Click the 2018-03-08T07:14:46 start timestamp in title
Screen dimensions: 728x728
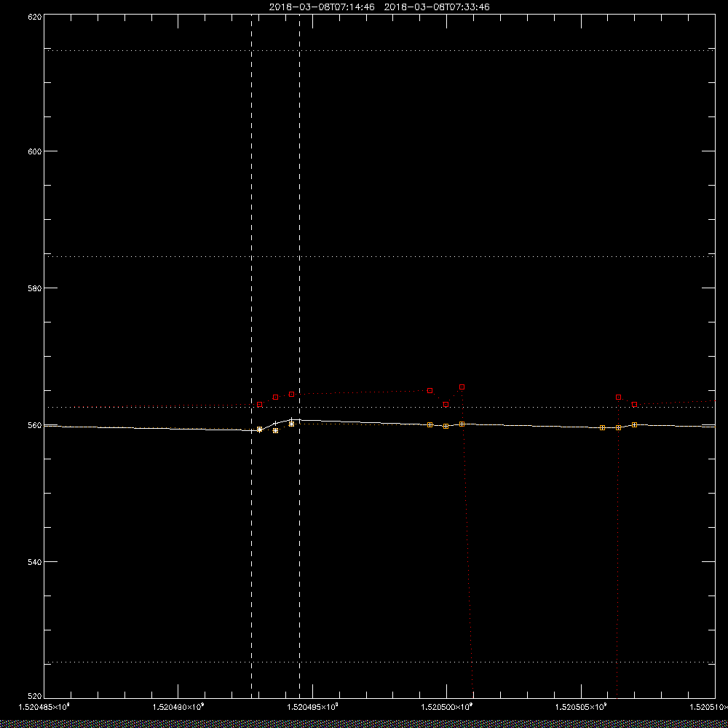[322, 7]
